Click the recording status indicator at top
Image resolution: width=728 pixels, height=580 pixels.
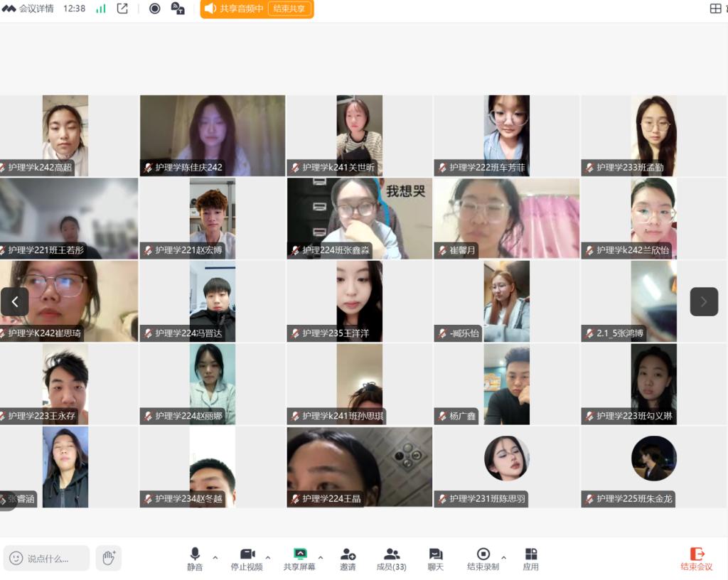(x=154, y=9)
